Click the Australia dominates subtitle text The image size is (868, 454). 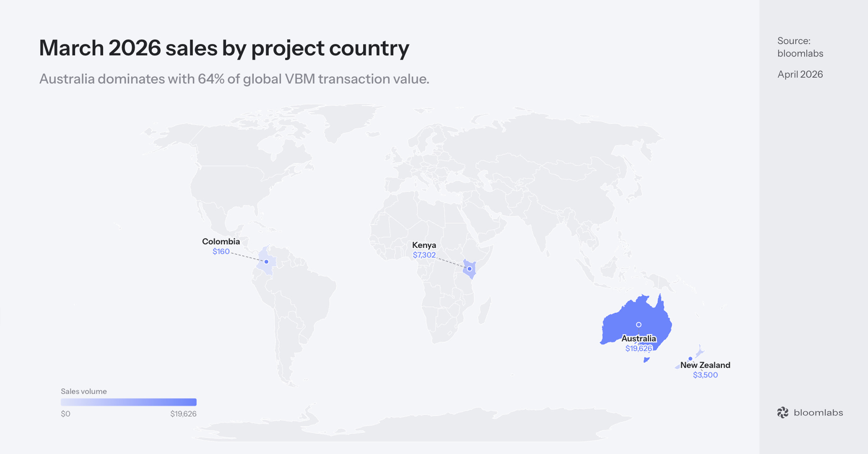[234, 79]
